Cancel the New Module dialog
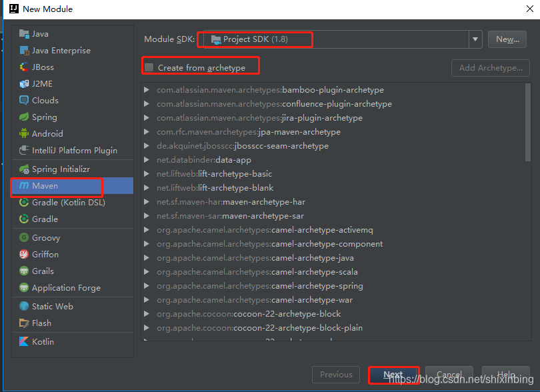540x392 pixels. 449,375
